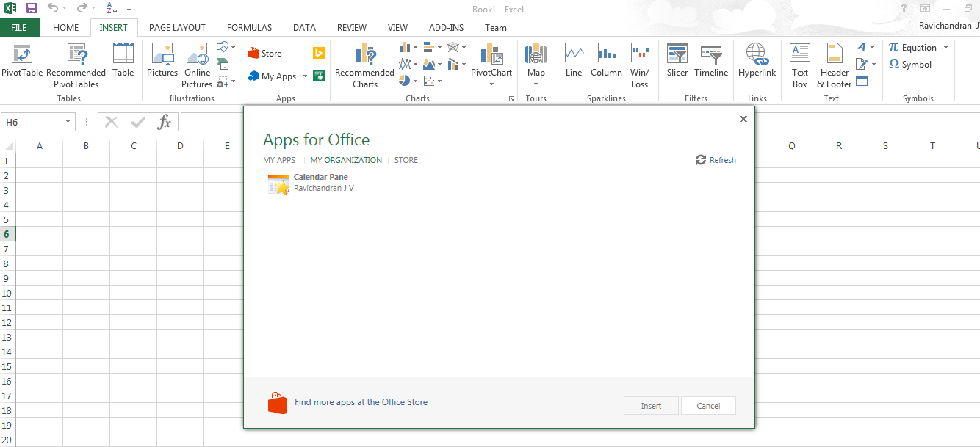Click the Insert button in dialog
Viewport: 980px width, 447px height.
coord(651,406)
